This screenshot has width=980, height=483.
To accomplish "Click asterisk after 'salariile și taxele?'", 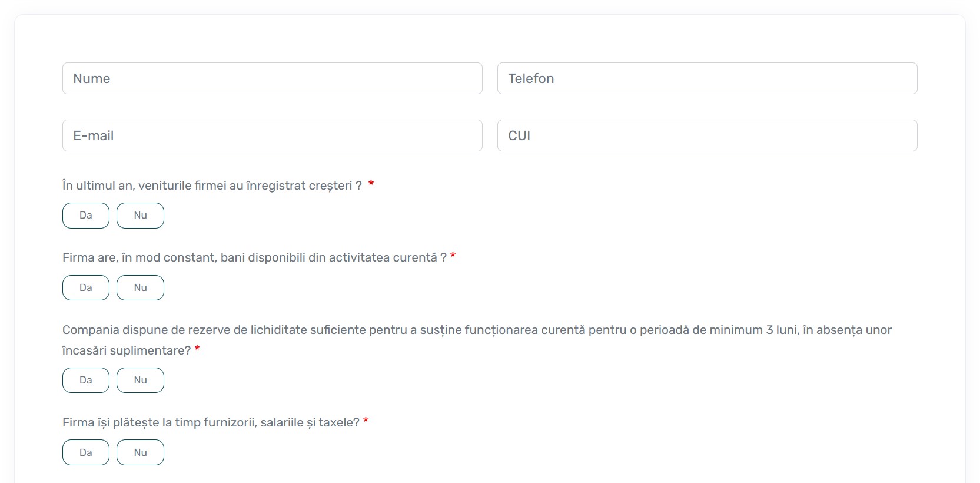I will point(366,421).
